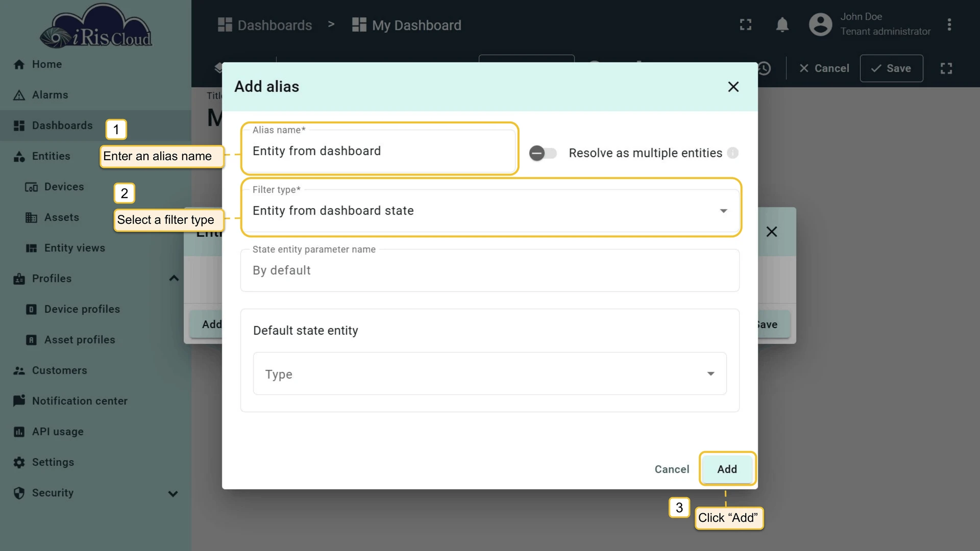This screenshot has height=551, width=980.
Task: Open Dashboards in the sidebar
Action: pyautogui.click(x=95, y=126)
